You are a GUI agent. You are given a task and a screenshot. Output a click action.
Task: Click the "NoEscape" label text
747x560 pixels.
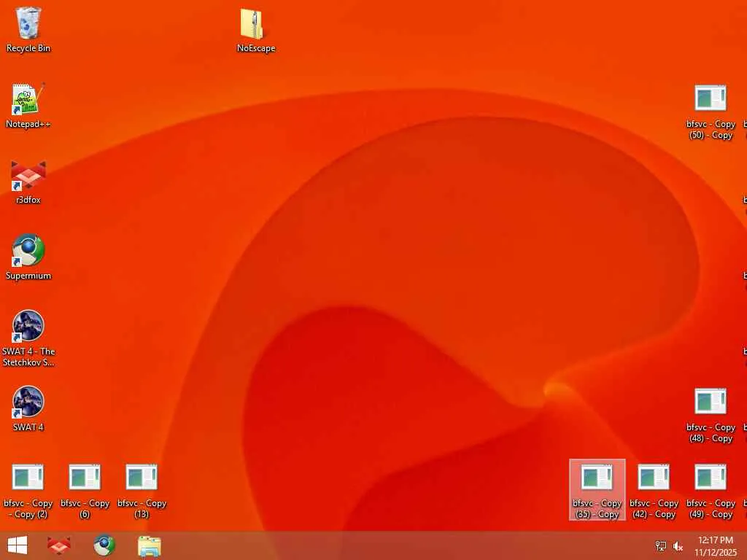(x=256, y=48)
